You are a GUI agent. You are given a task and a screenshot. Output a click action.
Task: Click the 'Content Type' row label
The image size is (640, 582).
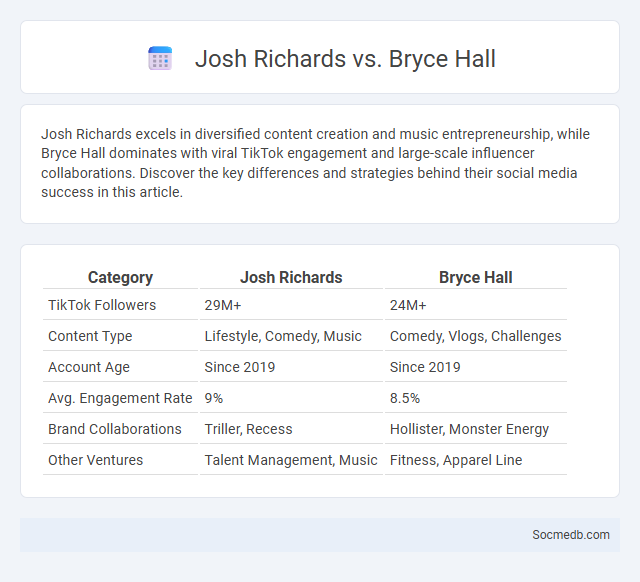click(x=90, y=336)
